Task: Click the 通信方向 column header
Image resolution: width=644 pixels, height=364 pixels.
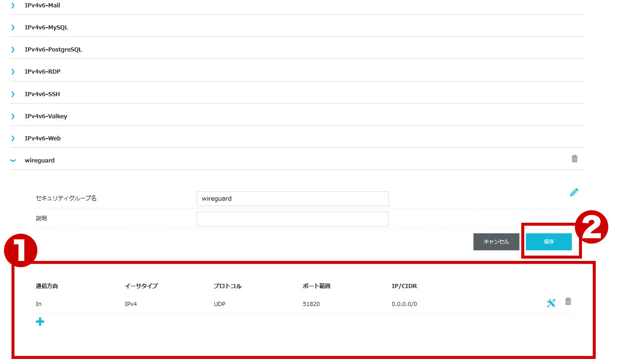Action: tap(47, 286)
